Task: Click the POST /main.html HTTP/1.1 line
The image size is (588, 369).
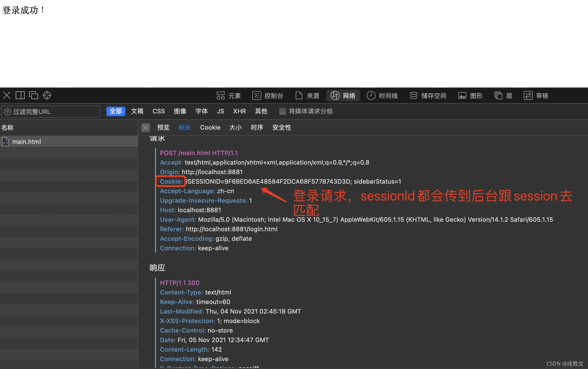Action: click(199, 153)
